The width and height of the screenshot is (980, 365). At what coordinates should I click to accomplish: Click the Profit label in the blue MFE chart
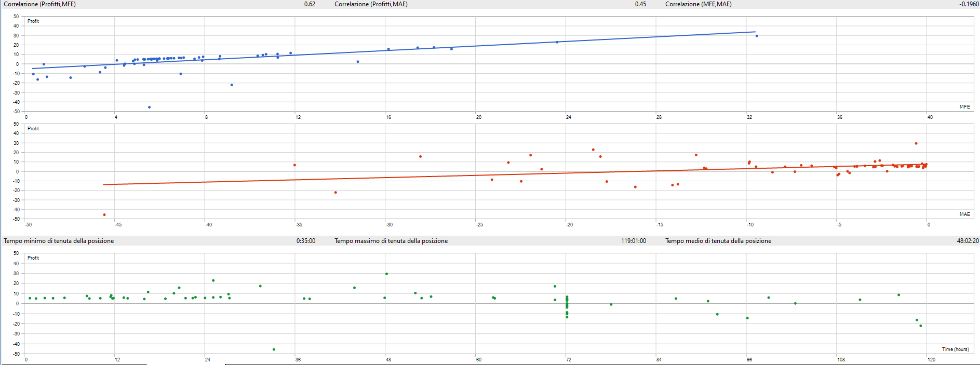tap(33, 21)
